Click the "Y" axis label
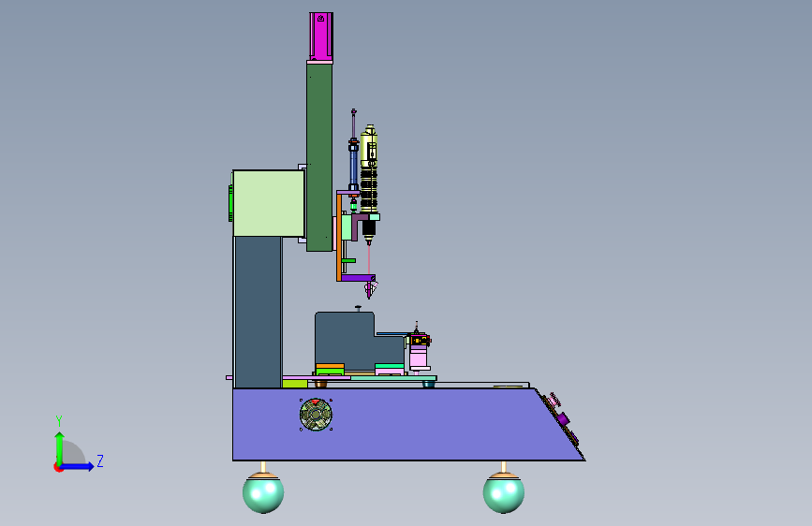812x526 pixels. (59, 421)
